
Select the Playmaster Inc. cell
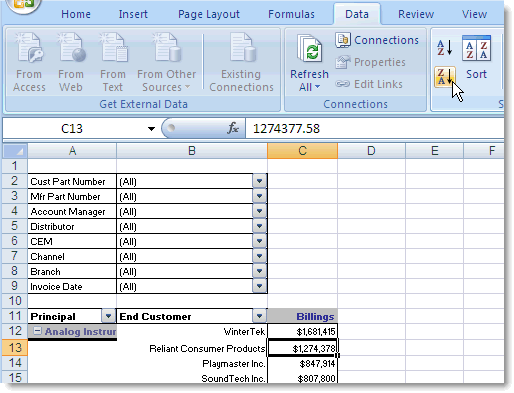pyautogui.click(x=192, y=363)
